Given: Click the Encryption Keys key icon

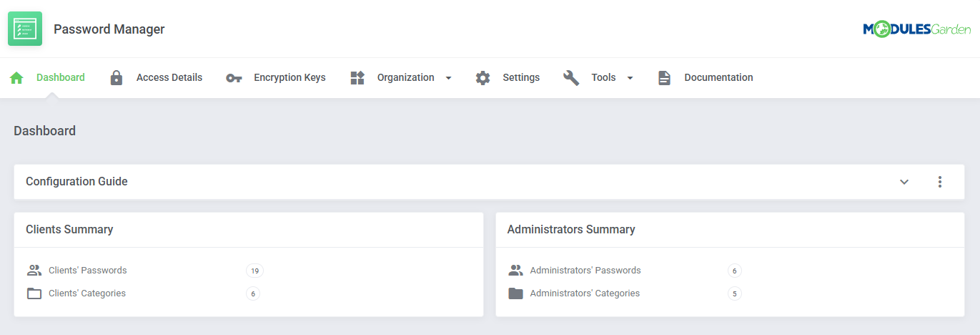Looking at the screenshot, I should 234,78.
